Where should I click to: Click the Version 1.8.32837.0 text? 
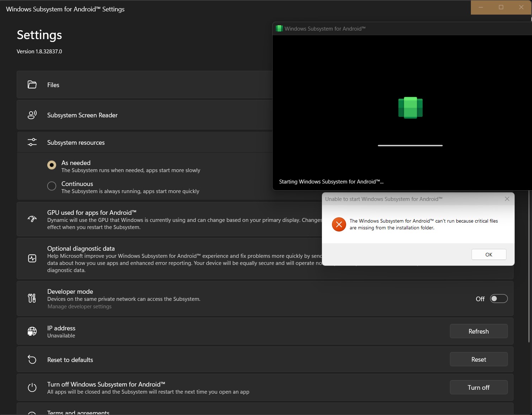[x=39, y=52]
